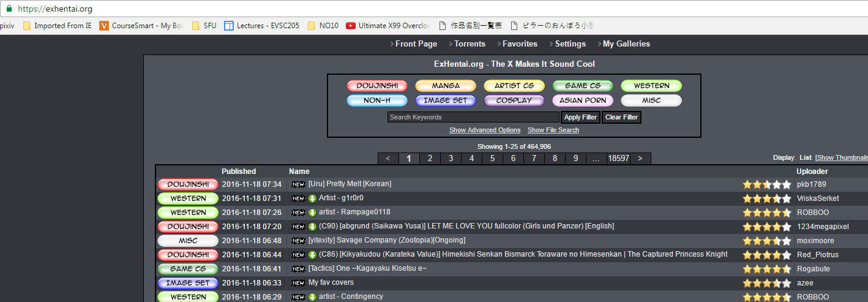Image resolution: width=868 pixels, height=302 pixels.
Task: Go to next page with the > arrow
Action: pyautogui.click(x=640, y=159)
